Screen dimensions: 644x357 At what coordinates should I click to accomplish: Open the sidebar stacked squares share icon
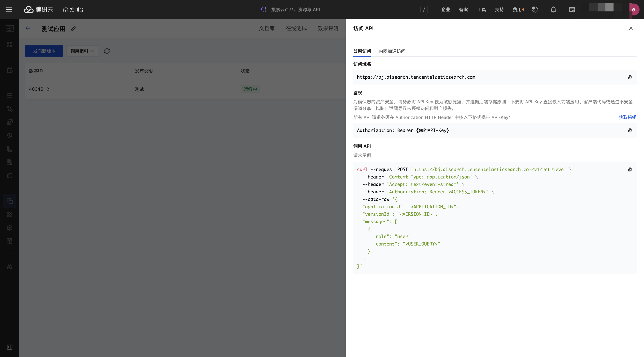(x=10, y=122)
